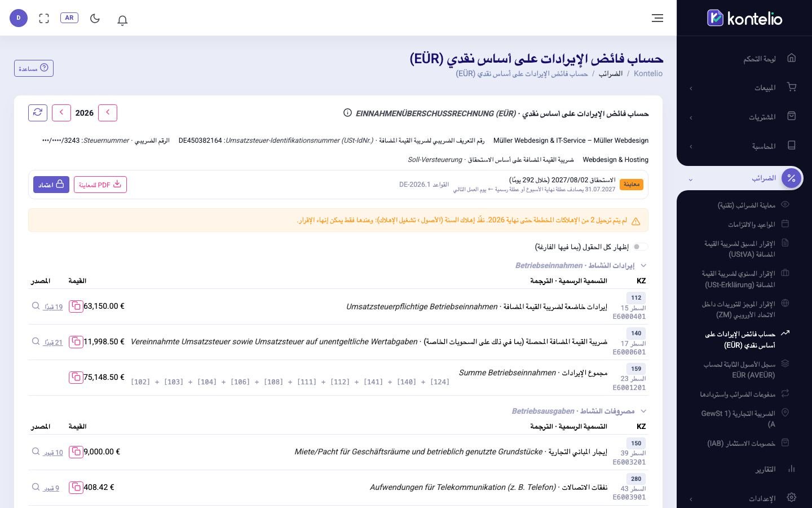Copy value 75,148.50 € of row 159
The image size is (812, 508).
76,377
